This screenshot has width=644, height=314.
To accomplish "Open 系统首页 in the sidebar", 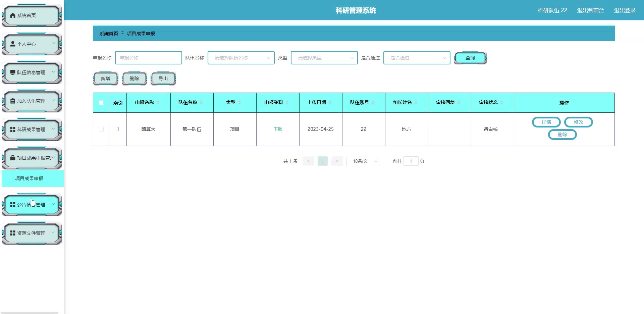I will 32,15.
